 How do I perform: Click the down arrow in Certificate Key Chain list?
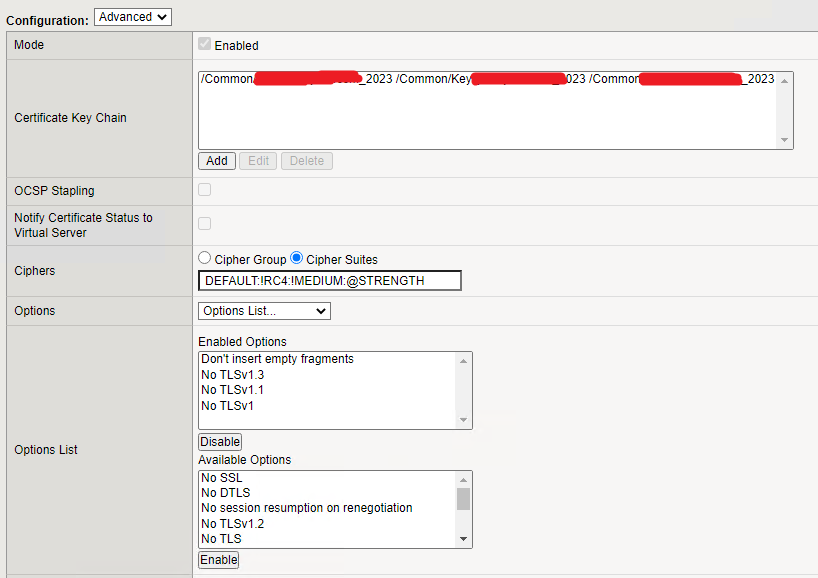point(784,140)
